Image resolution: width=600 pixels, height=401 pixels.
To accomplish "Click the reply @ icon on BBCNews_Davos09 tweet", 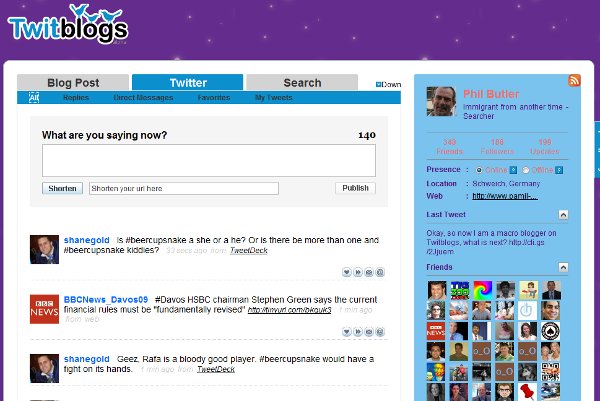I will (380, 332).
